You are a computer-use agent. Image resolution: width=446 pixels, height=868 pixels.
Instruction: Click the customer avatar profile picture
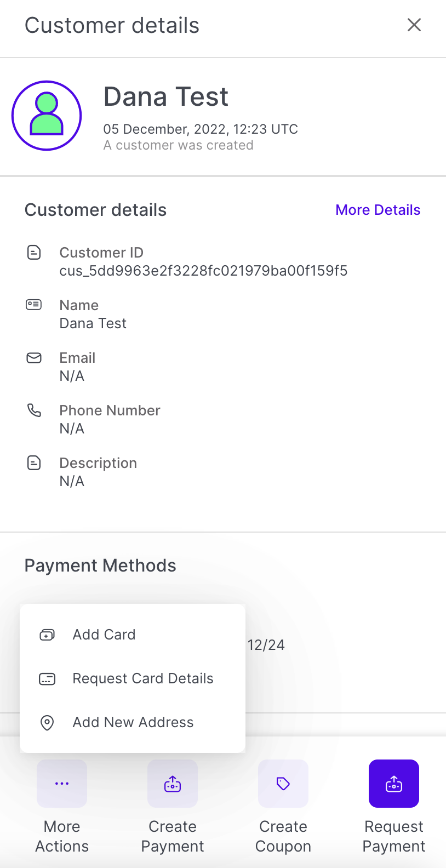(x=47, y=116)
